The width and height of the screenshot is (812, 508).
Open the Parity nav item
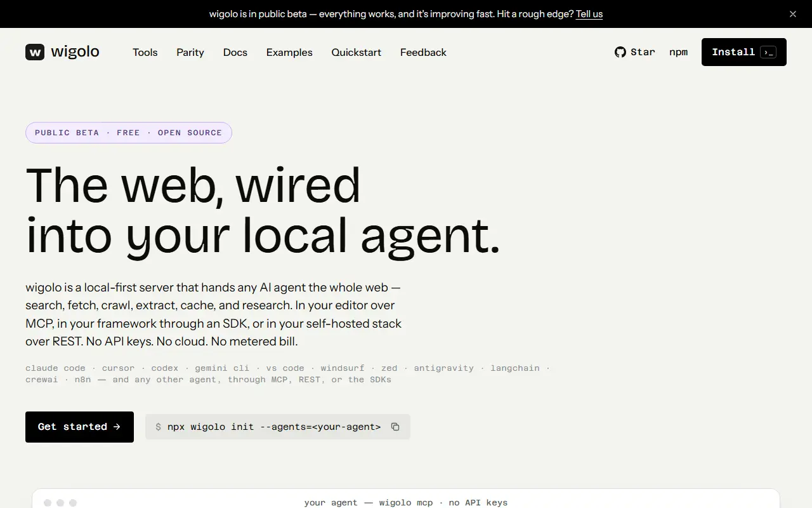click(x=190, y=52)
